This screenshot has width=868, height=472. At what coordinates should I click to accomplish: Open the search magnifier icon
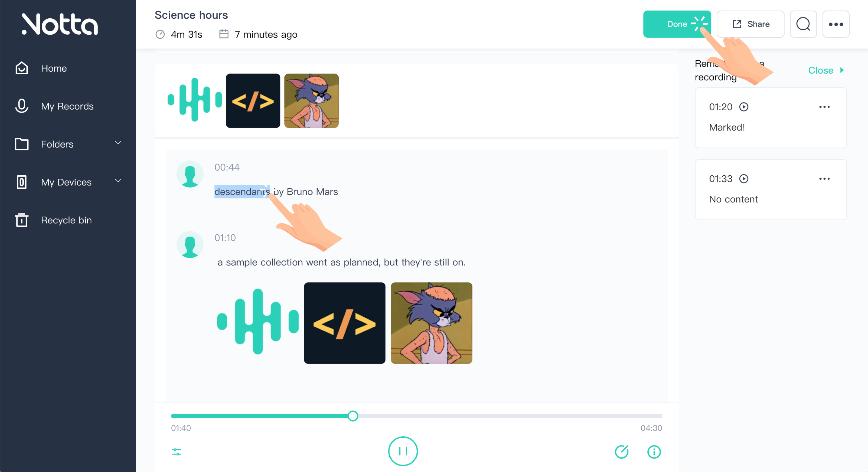(x=803, y=24)
